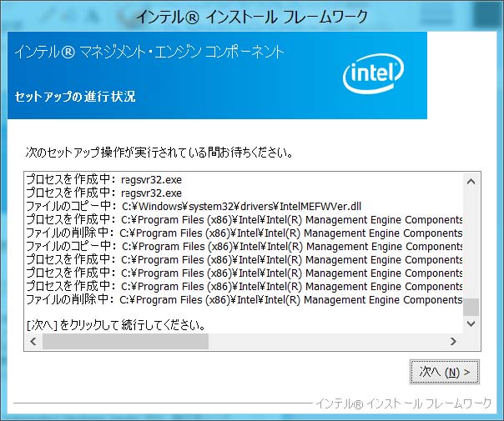Click the ファイルのコピー中 Program Files log line

[x=244, y=246]
